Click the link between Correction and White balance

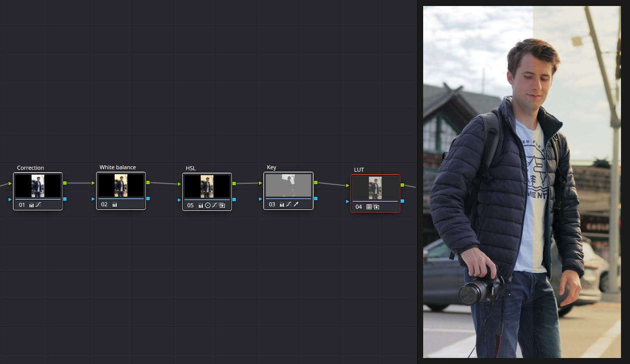79,183
